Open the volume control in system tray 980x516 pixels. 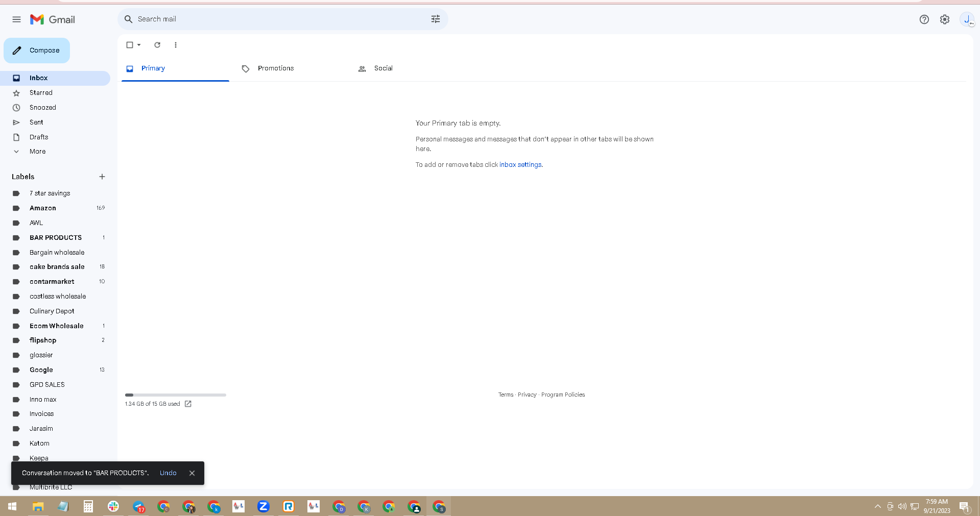pyautogui.click(x=902, y=506)
